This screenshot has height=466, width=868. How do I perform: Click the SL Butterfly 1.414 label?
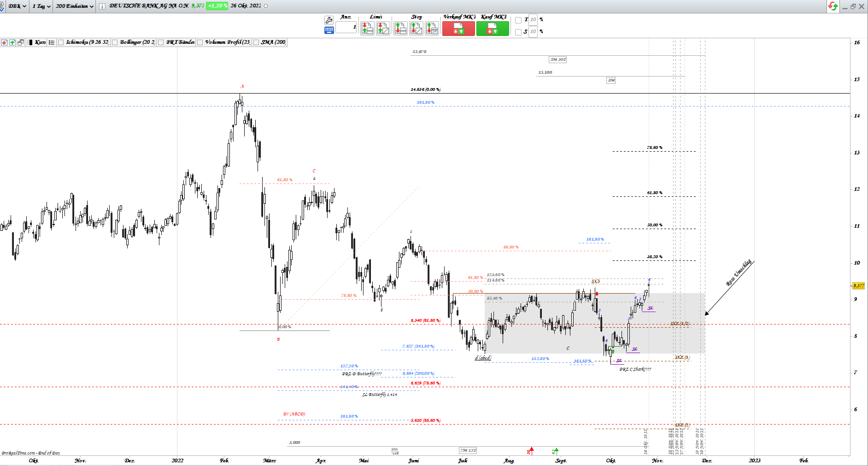pos(380,395)
